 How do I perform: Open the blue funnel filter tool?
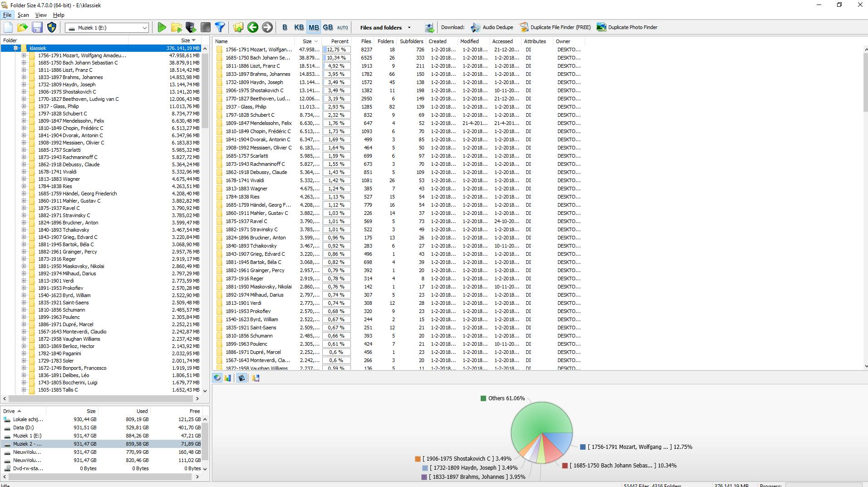(x=220, y=27)
